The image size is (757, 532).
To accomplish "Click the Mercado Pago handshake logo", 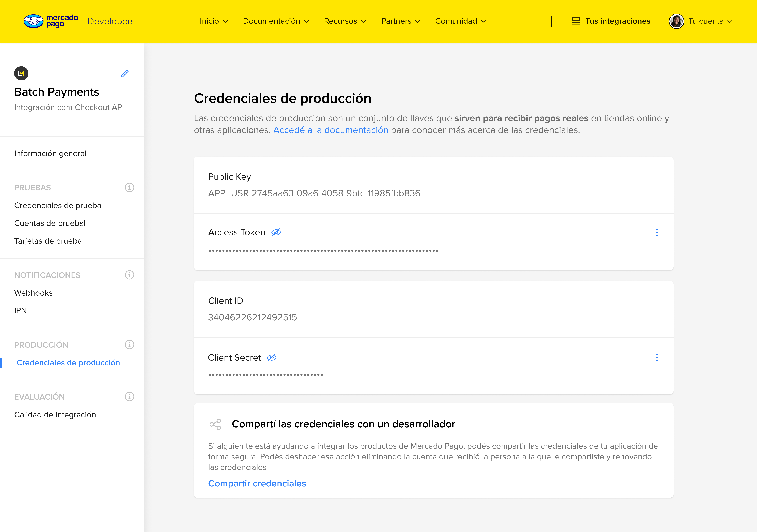I will [x=33, y=21].
